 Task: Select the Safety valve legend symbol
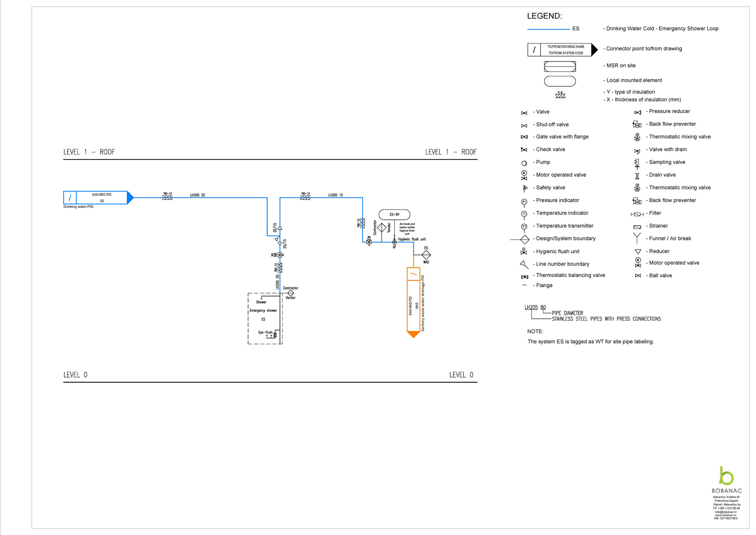click(524, 188)
